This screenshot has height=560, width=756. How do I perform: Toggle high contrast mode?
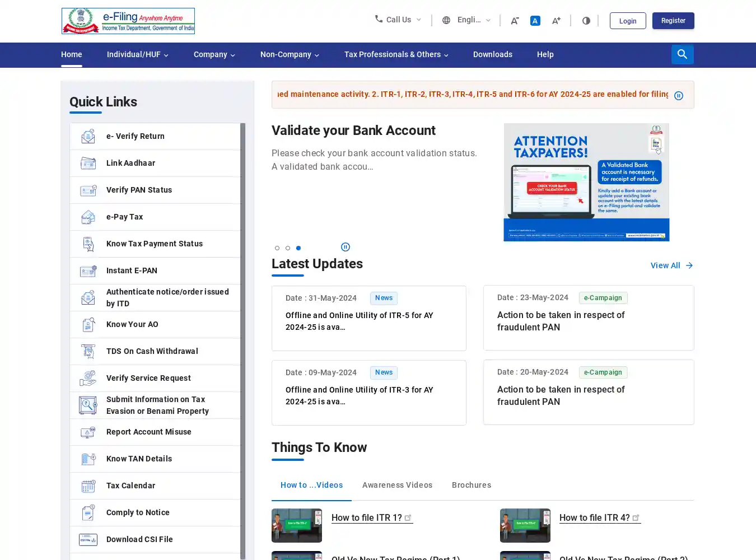point(586,21)
